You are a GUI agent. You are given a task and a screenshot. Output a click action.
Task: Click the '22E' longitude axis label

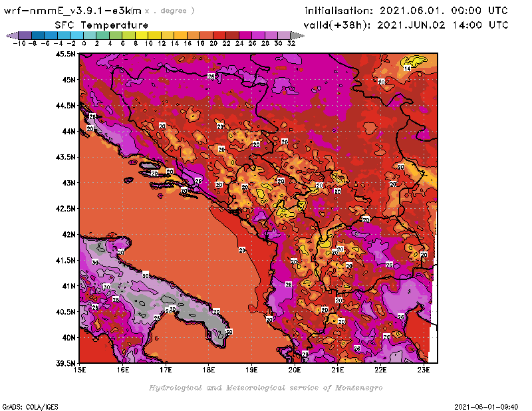pyautogui.click(x=380, y=370)
